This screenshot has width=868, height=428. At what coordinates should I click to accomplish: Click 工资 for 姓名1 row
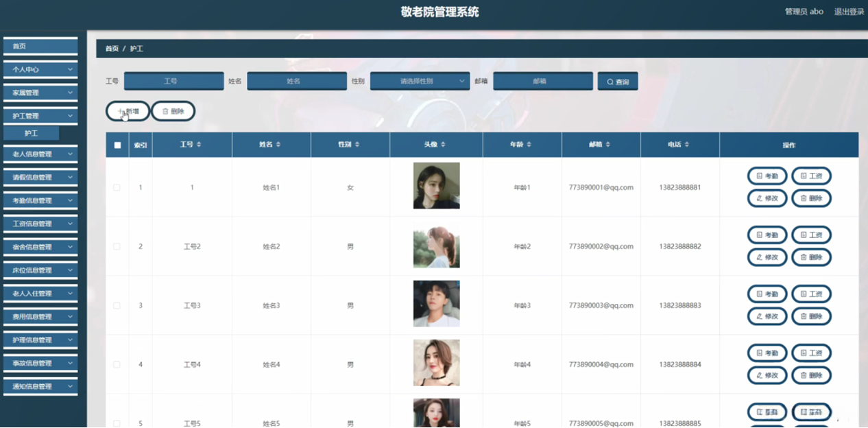click(811, 176)
